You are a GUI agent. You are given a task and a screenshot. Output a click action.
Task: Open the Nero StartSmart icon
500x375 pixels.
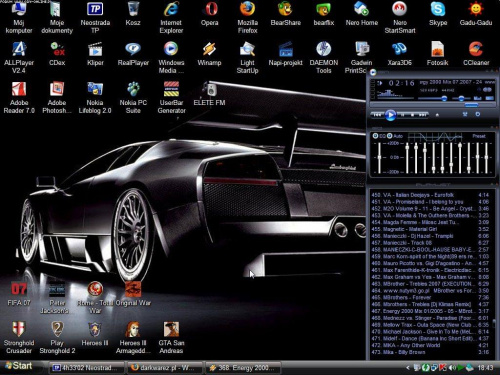point(400,17)
